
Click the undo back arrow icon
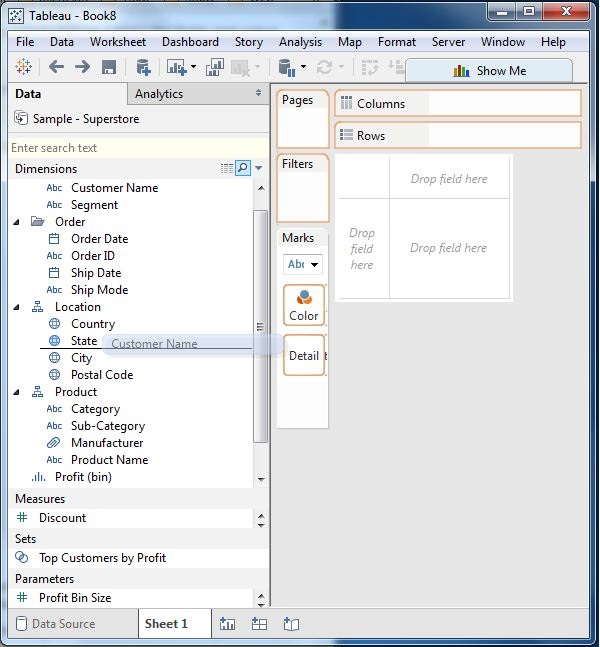click(56, 66)
